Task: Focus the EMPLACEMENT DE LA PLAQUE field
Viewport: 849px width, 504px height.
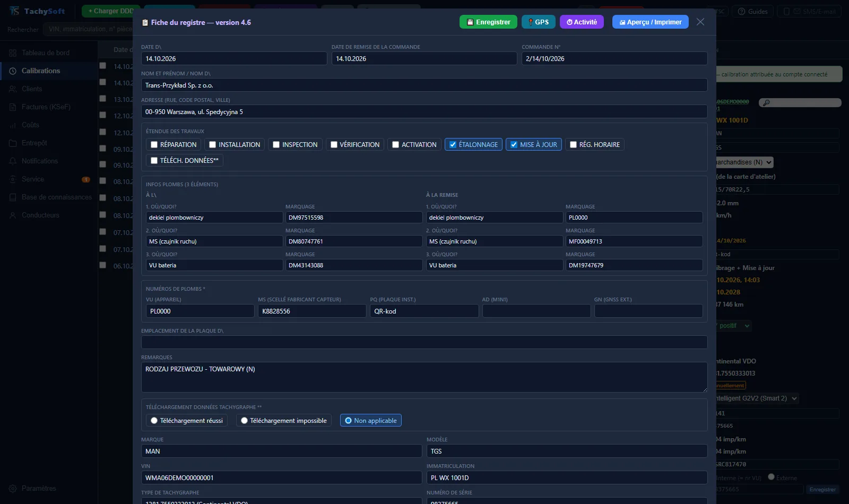Action: pyautogui.click(x=424, y=342)
